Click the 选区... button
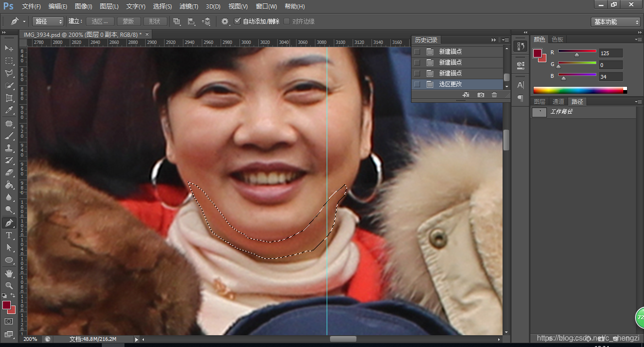The image size is (644, 347). tap(100, 21)
